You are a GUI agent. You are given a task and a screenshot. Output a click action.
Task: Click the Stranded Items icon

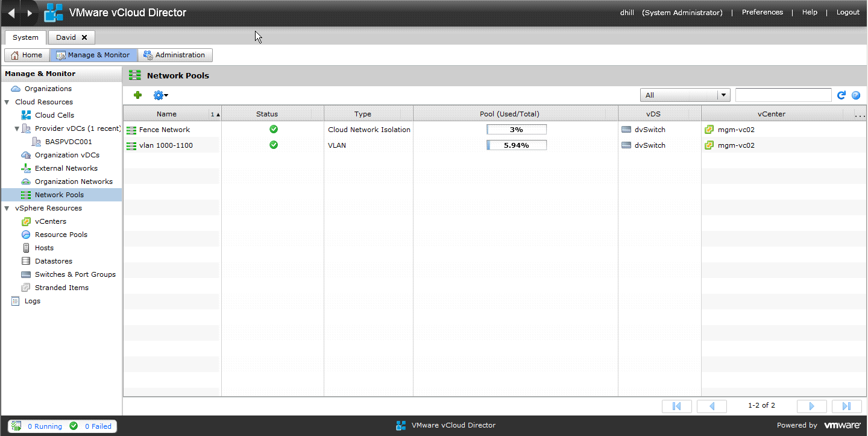pos(26,288)
